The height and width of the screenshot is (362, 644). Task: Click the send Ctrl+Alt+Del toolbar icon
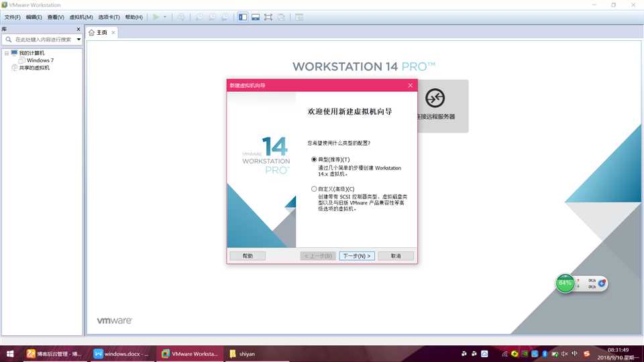pos(180,17)
